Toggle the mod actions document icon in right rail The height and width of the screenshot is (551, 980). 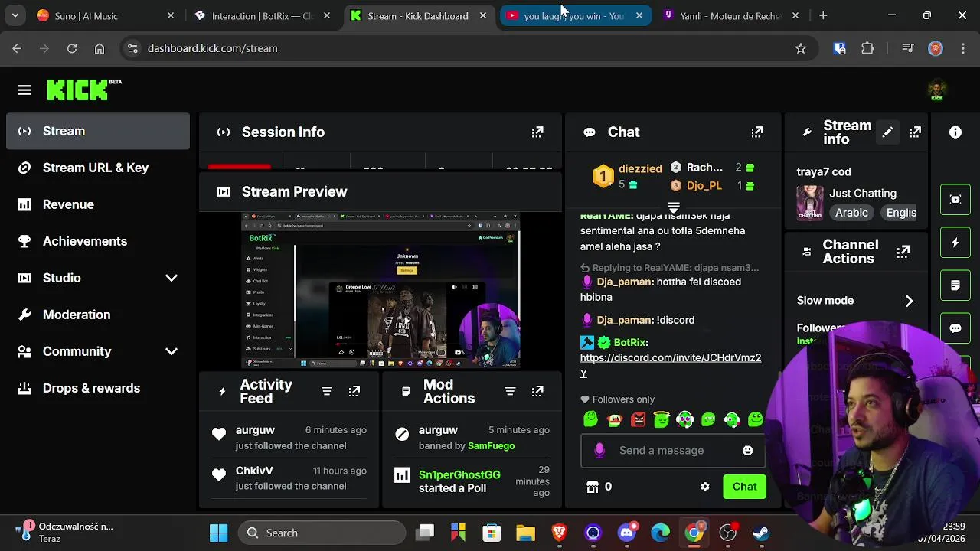955,285
